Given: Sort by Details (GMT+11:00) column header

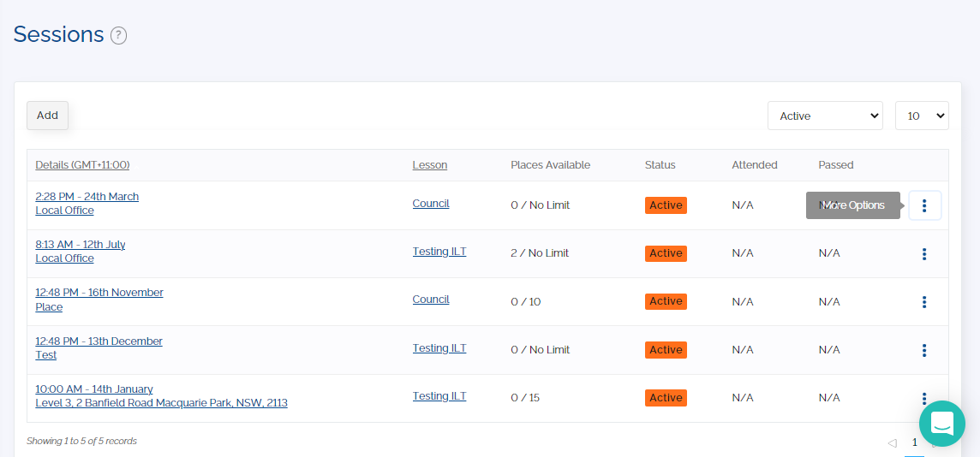Looking at the screenshot, I should click(x=82, y=165).
